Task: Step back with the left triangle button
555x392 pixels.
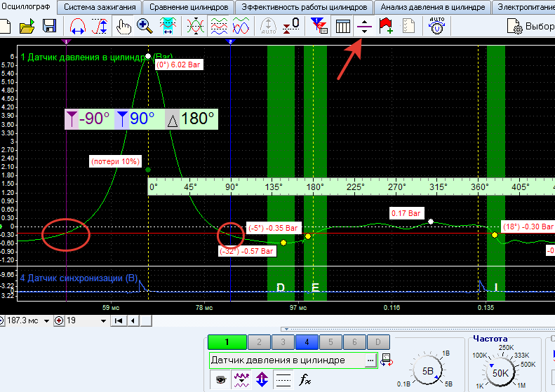Action: tap(133, 321)
